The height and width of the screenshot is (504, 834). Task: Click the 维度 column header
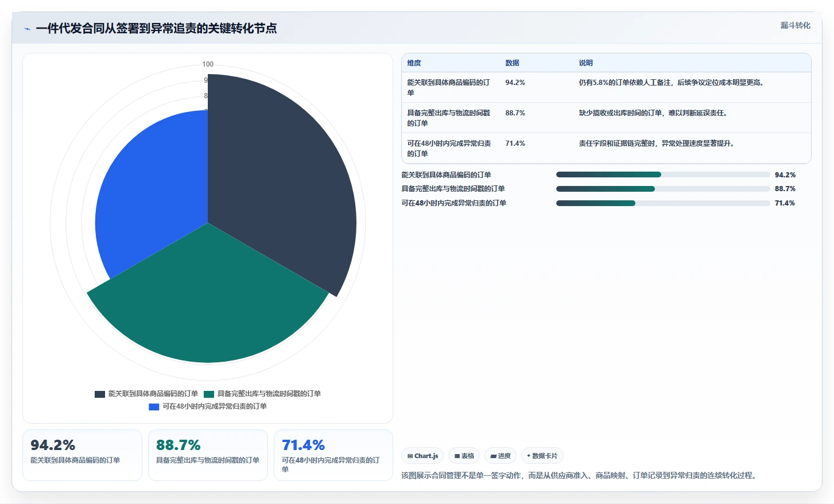click(x=414, y=63)
